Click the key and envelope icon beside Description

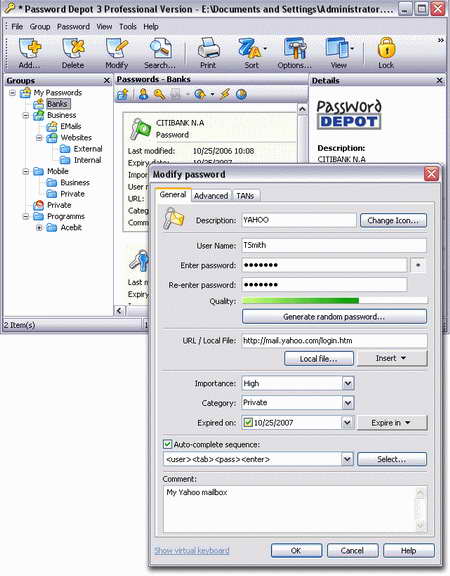pos(173,219)
